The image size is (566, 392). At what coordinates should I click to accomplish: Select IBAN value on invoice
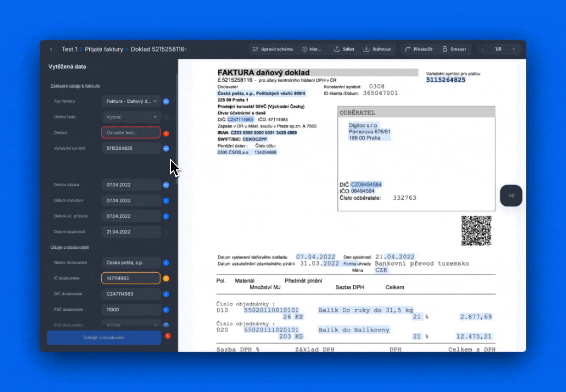(x=264, y=133)
